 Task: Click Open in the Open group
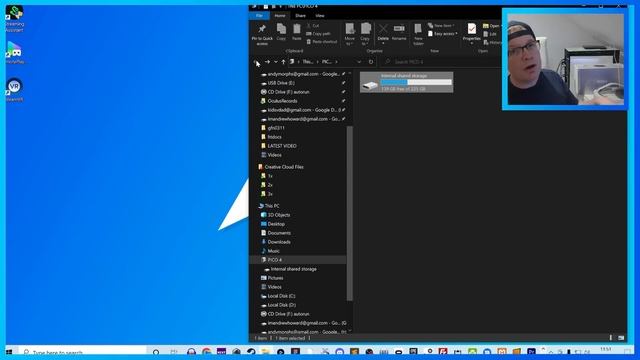(x=491, y=26)
